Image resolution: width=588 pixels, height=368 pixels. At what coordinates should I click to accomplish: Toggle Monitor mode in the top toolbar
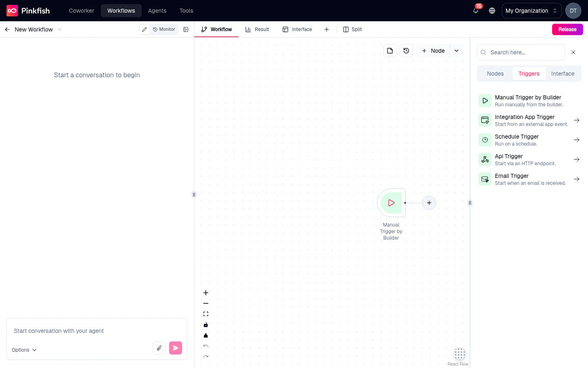[164, 29]
